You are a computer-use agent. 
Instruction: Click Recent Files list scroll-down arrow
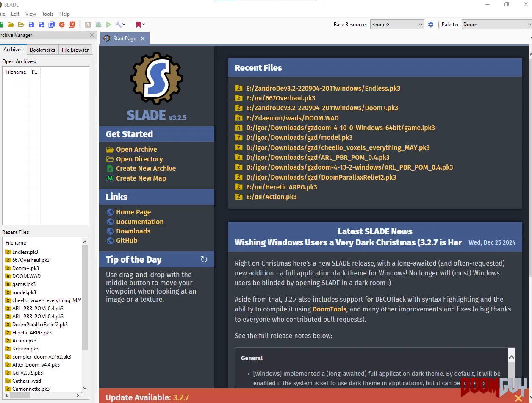[85, 388]
